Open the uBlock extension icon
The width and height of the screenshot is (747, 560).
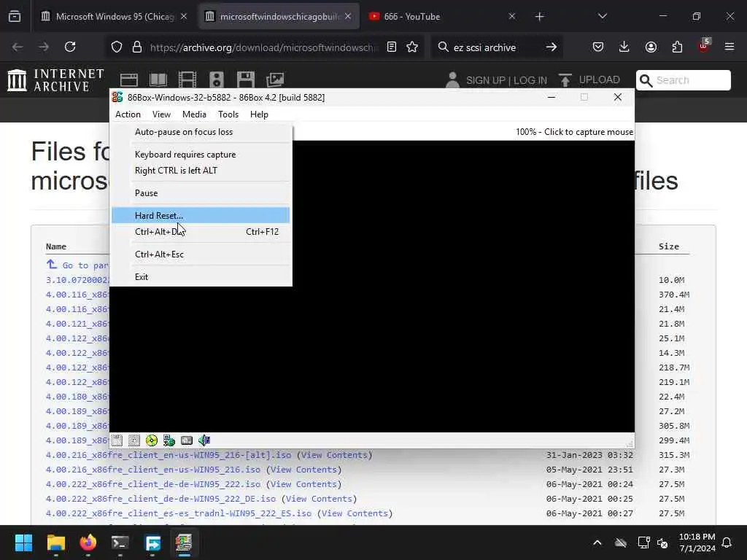pos(704,46)
